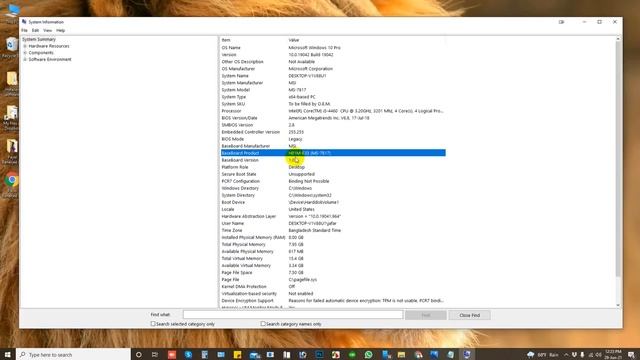Screen dimensions: 640x360
Task: Select the System Type row
Action: click(333, 97)
